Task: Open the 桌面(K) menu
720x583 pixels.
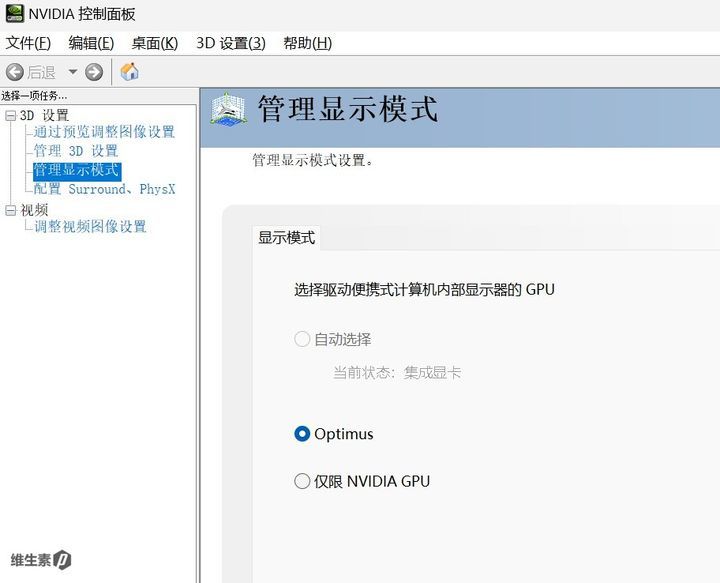Action: 155,43
